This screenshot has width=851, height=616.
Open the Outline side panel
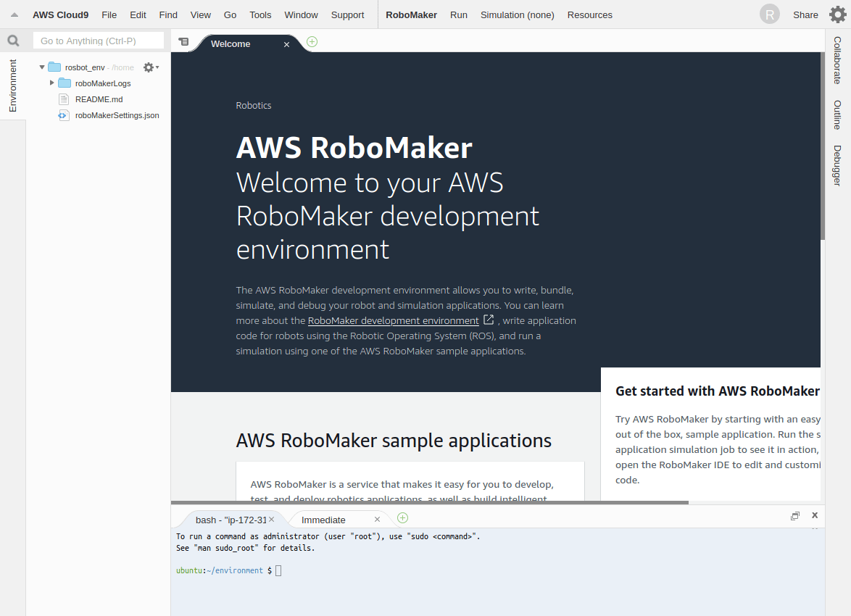(837, 115)
